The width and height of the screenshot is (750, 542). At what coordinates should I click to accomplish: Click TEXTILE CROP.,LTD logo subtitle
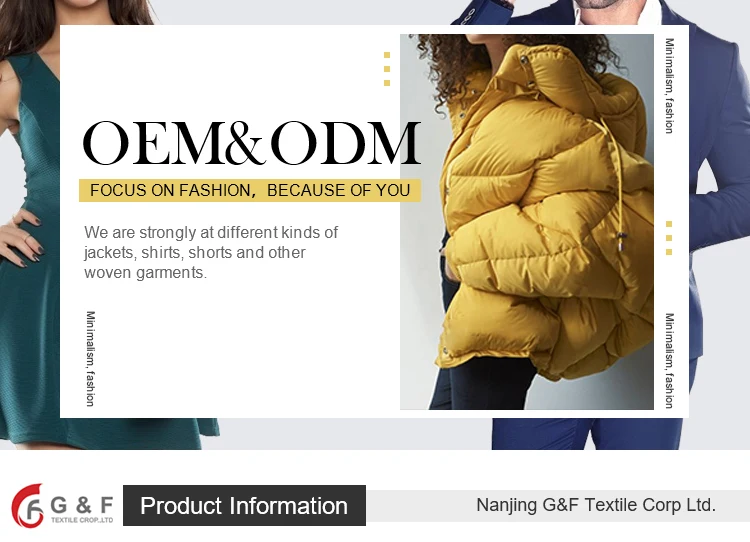[82, 520]
